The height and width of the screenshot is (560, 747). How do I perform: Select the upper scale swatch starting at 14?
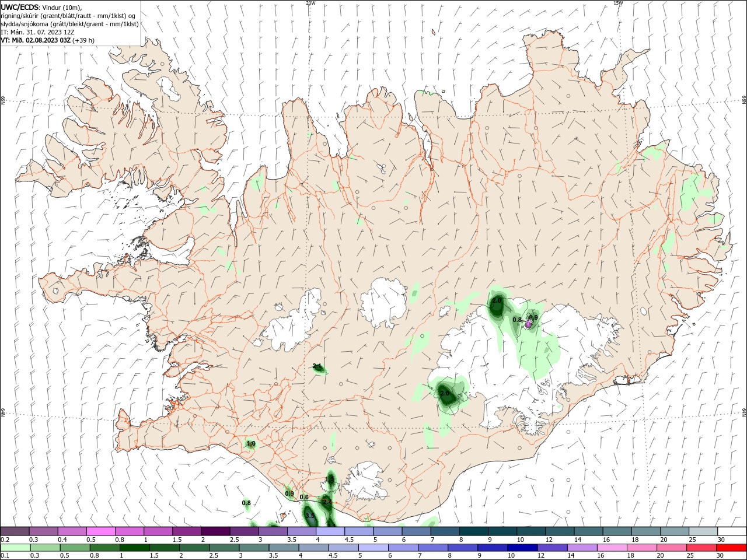click(x=588, y=531)
